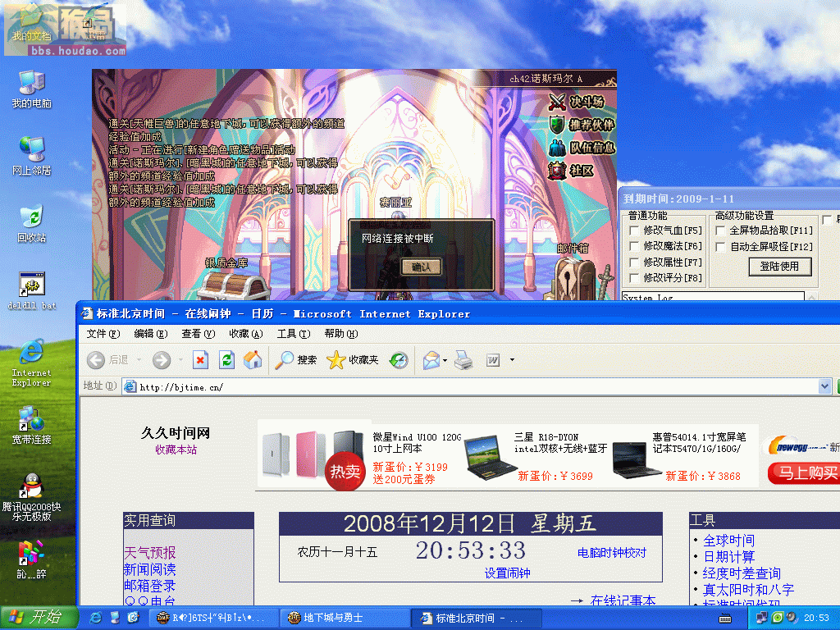Open the Edit button dropdown arrow

(x=512, y=360)
